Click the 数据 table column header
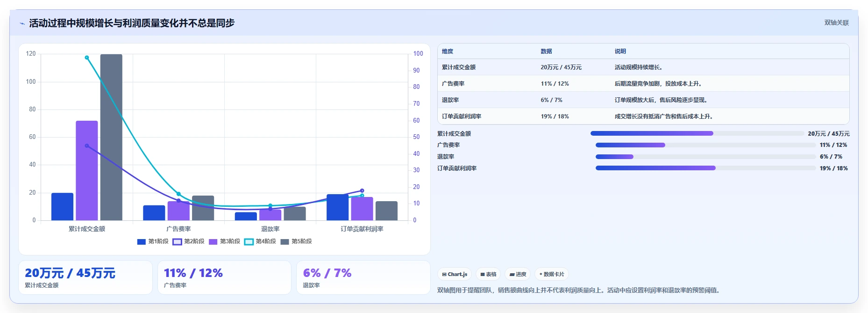The height and width of the screenshot is (313, 868). (x=546, y=51)
